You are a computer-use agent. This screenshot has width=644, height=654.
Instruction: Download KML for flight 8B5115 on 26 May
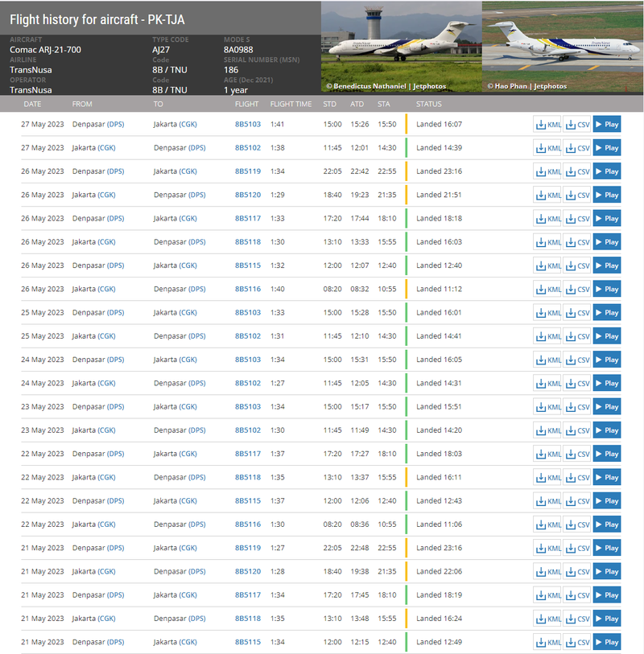[547, 265]
